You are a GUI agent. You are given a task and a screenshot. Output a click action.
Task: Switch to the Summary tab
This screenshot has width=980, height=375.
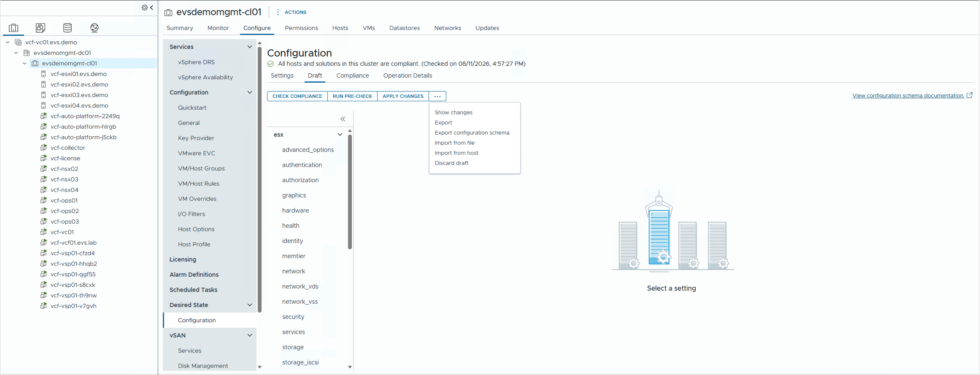(180, 28)
